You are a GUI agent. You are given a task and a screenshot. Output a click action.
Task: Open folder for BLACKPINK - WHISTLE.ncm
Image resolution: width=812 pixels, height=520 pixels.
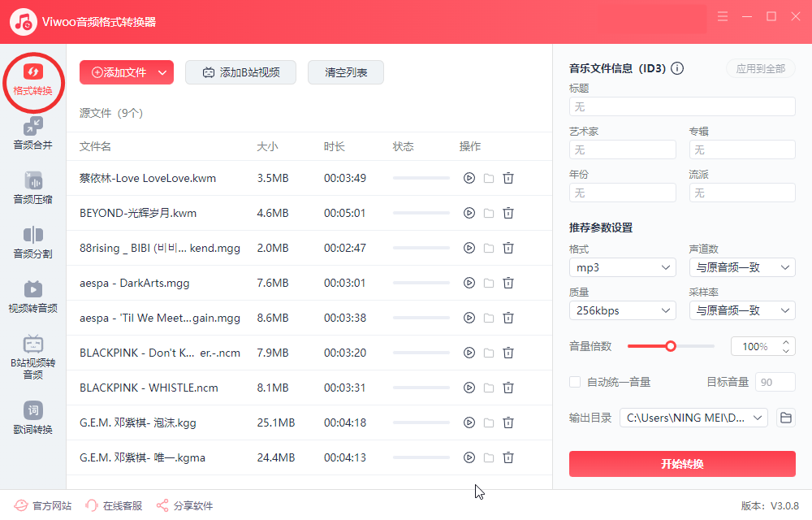click(x=489, y=388)
